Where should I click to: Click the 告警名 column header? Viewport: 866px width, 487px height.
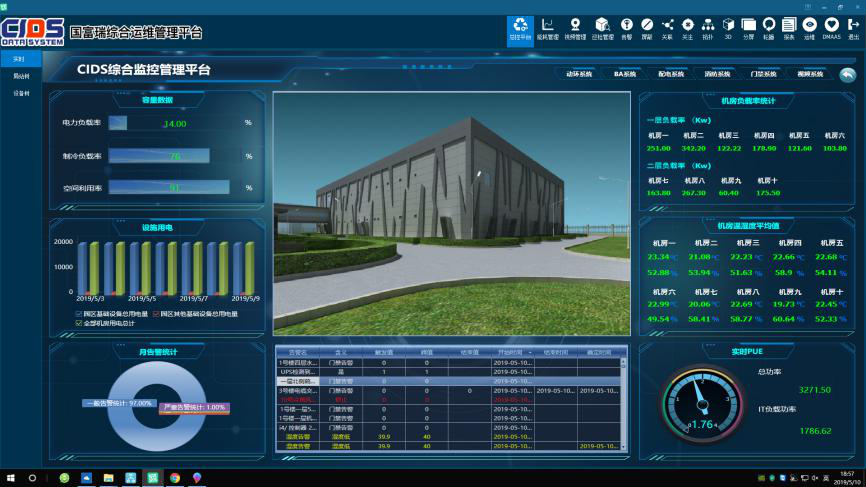point(298,352)
